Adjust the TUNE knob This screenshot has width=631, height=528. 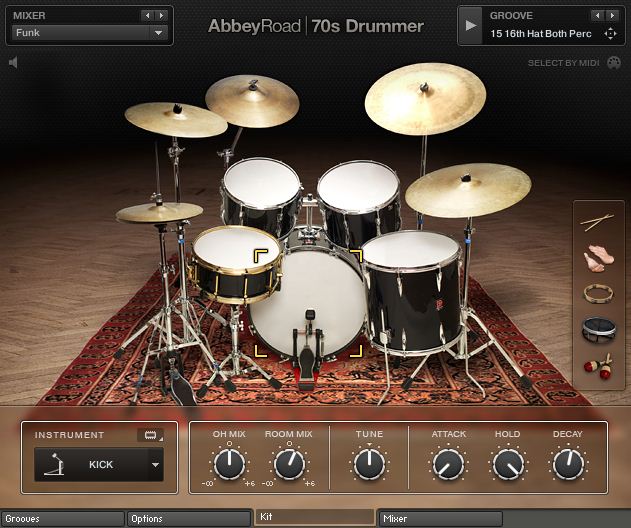[369, 464]
